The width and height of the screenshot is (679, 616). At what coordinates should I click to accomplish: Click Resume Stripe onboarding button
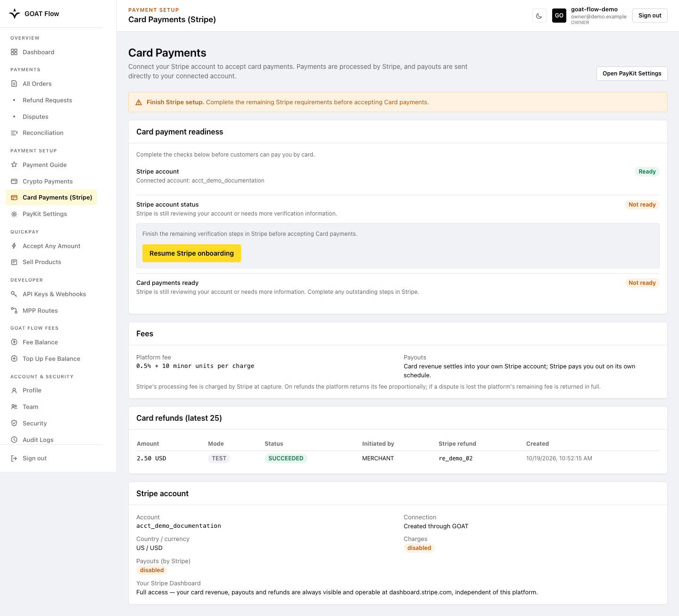click(191, 253)
